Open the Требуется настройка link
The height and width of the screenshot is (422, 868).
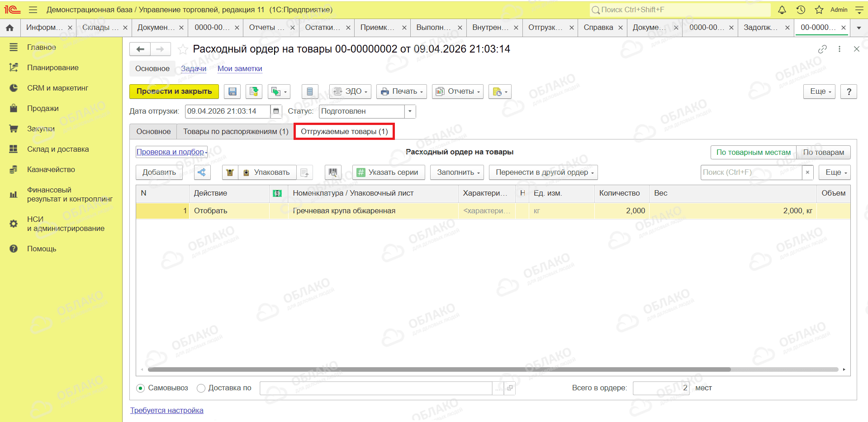pyautogui.click(x=167, y=410)
